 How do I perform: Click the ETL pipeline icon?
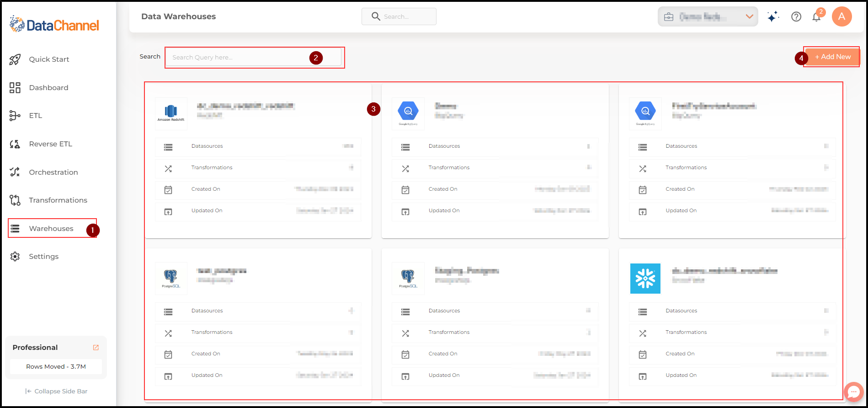(x=15, y=116)
